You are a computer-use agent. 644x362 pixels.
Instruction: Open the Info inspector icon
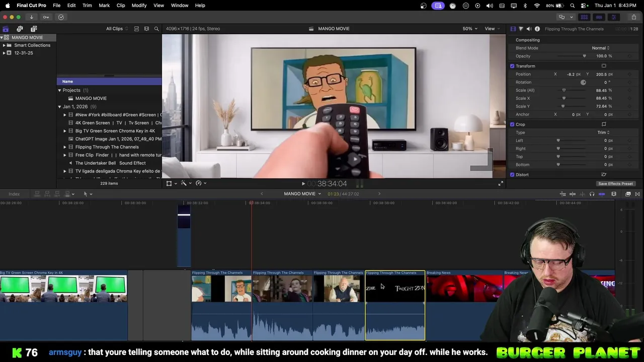pos(537,29)
